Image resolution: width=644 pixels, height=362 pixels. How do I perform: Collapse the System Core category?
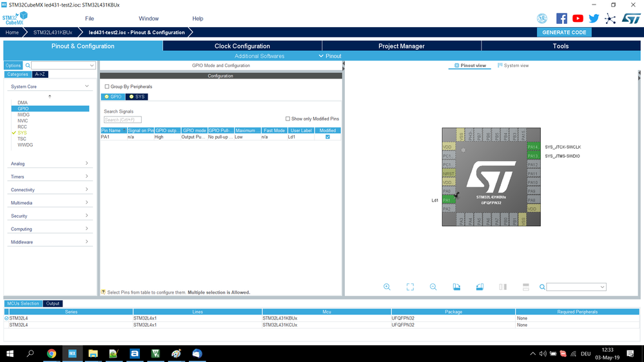coord(86,86)
